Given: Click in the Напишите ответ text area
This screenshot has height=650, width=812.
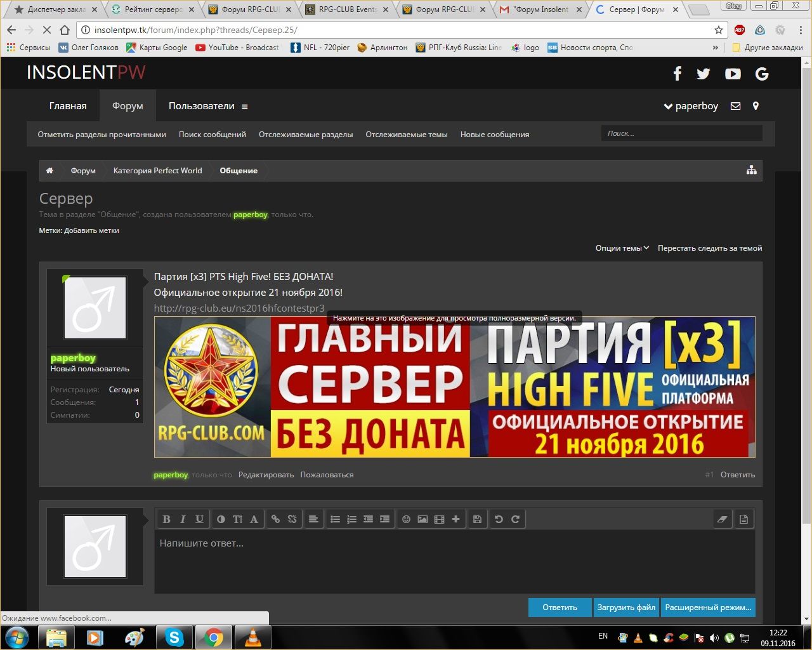Looking at the screenshot, I should 454,562.
